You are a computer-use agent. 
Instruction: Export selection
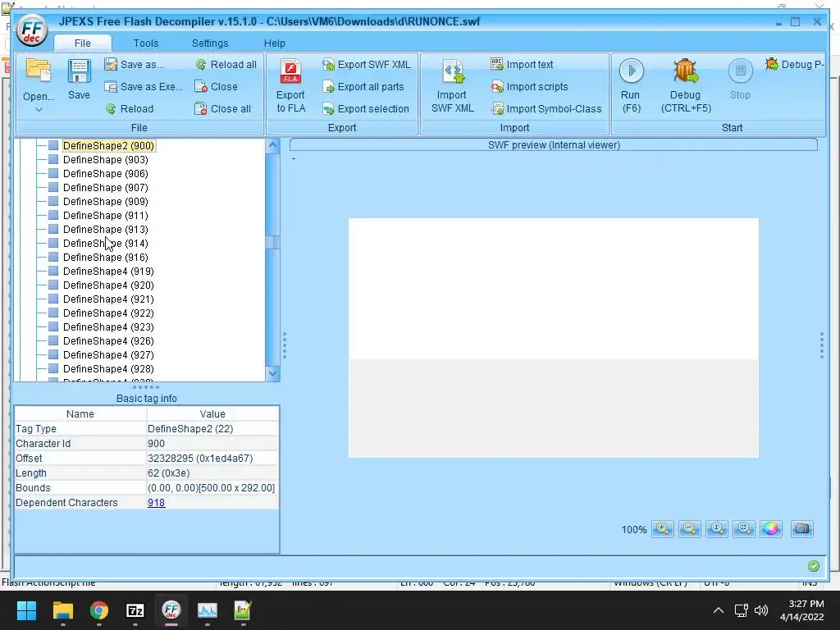[366, 109]
